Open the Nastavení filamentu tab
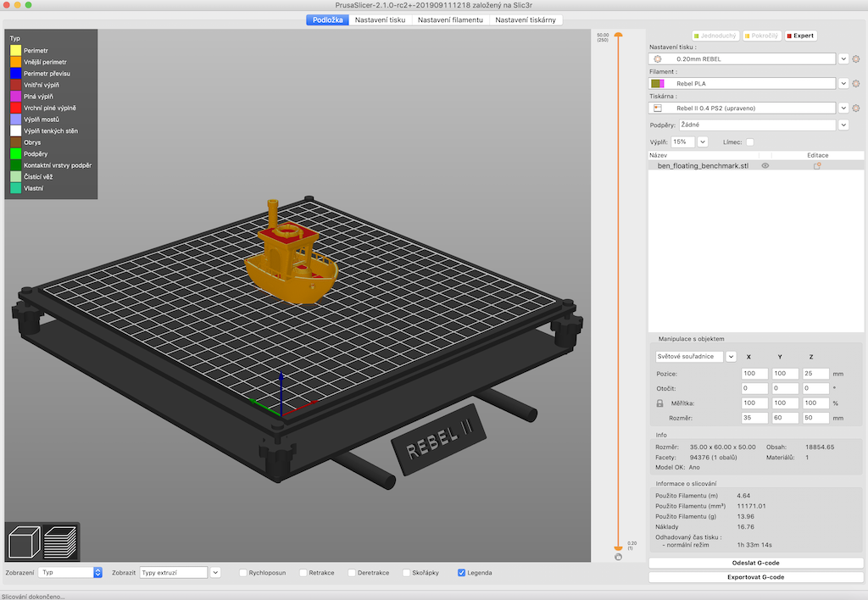The image size is (868, 600). point(452,19)
